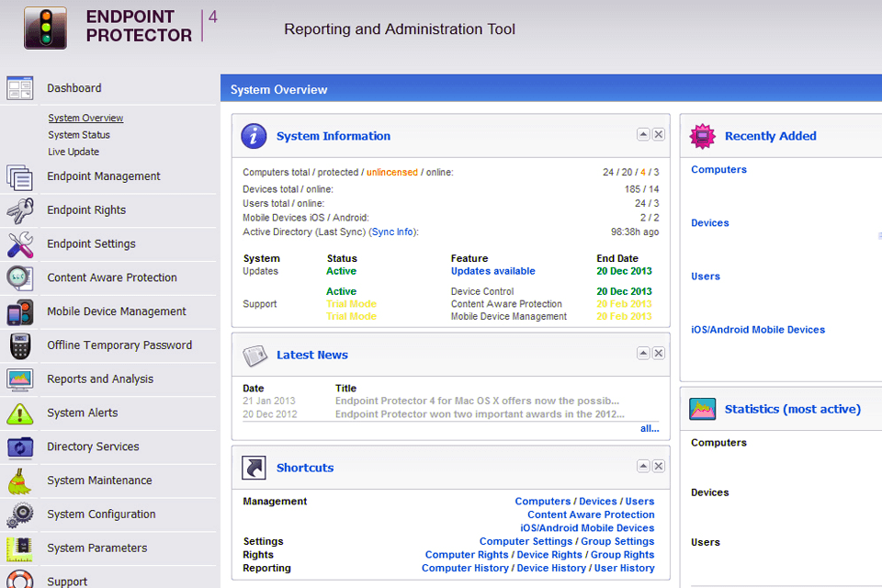Open the Dashboard menu
Image resolution: width=882 pixels, height=588 pixels.
[x=74, y=88]
